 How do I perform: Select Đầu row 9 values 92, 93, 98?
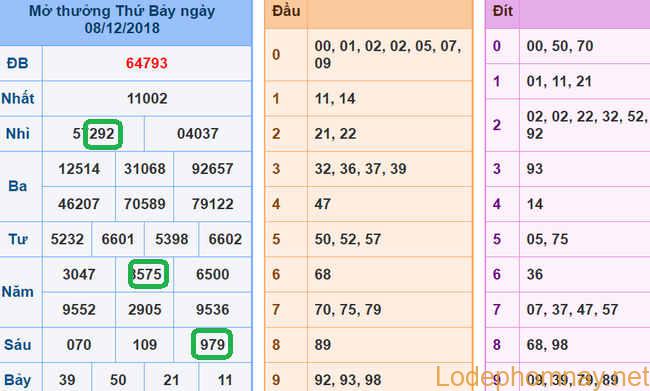coord(348,380)
